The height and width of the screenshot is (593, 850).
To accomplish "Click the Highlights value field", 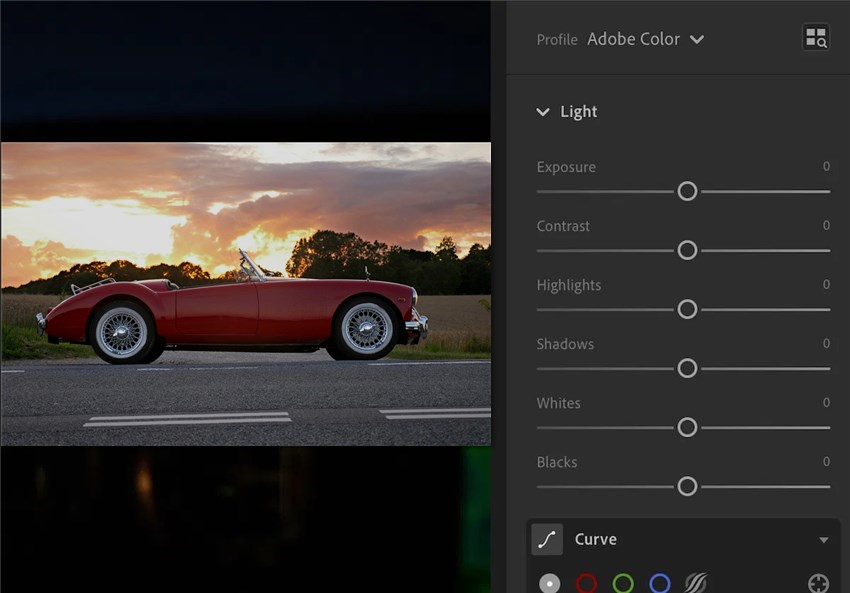I will tap(826, 285).
